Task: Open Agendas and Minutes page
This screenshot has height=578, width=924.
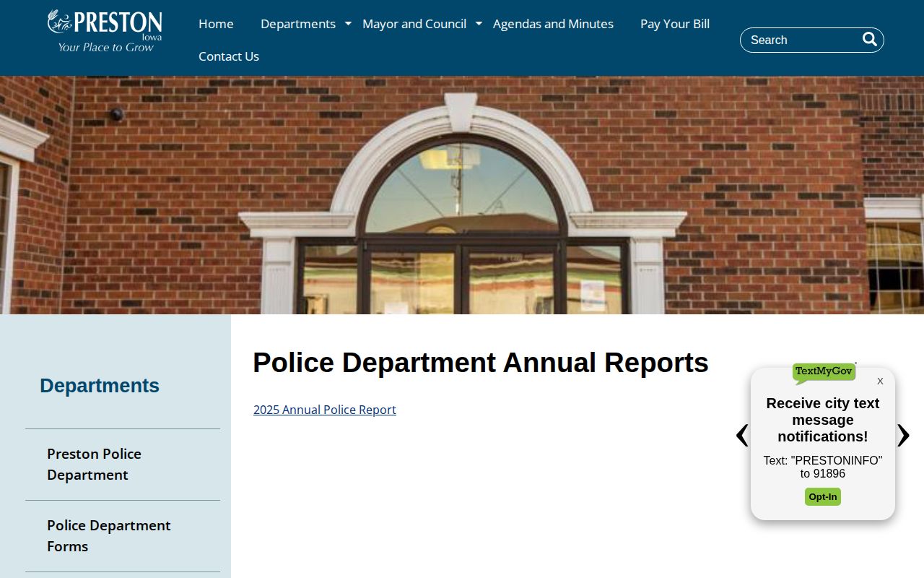Action: [x=553, y=24]
